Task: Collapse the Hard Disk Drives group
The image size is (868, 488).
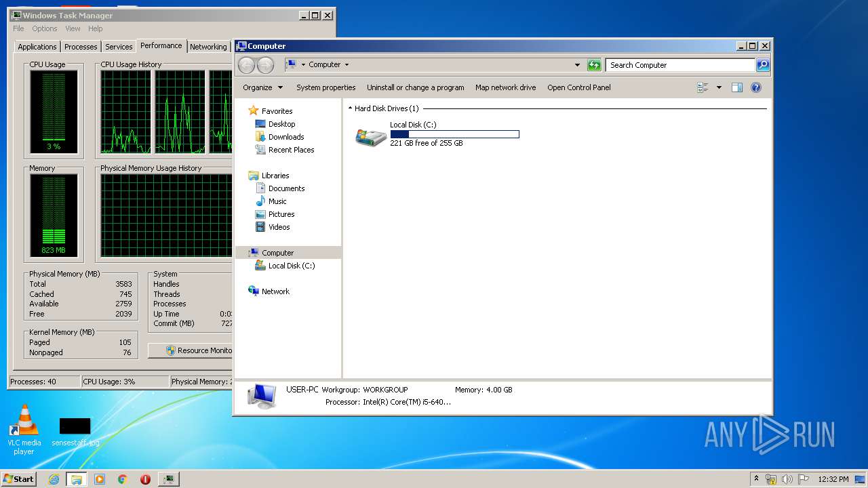Action: tap(350, 108)
